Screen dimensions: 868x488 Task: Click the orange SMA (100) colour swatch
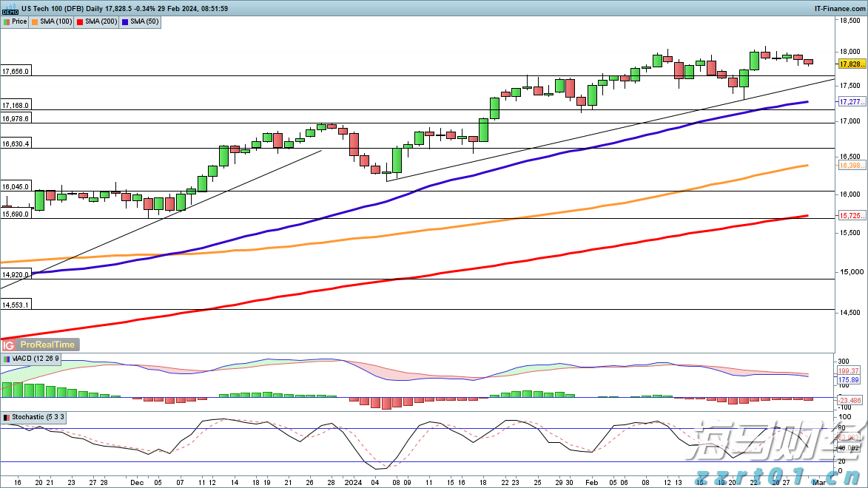(35, 21)
